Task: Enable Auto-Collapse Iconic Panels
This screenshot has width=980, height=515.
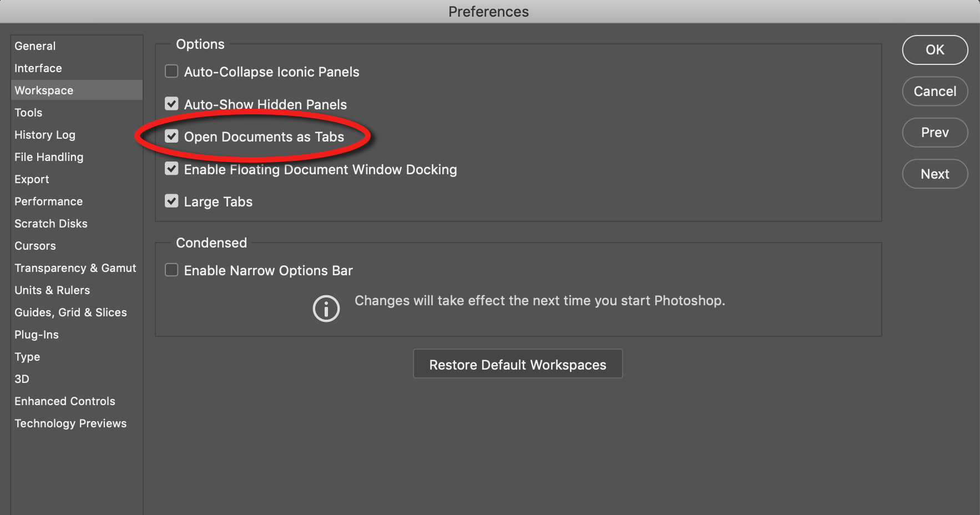Action: [171, 71]
